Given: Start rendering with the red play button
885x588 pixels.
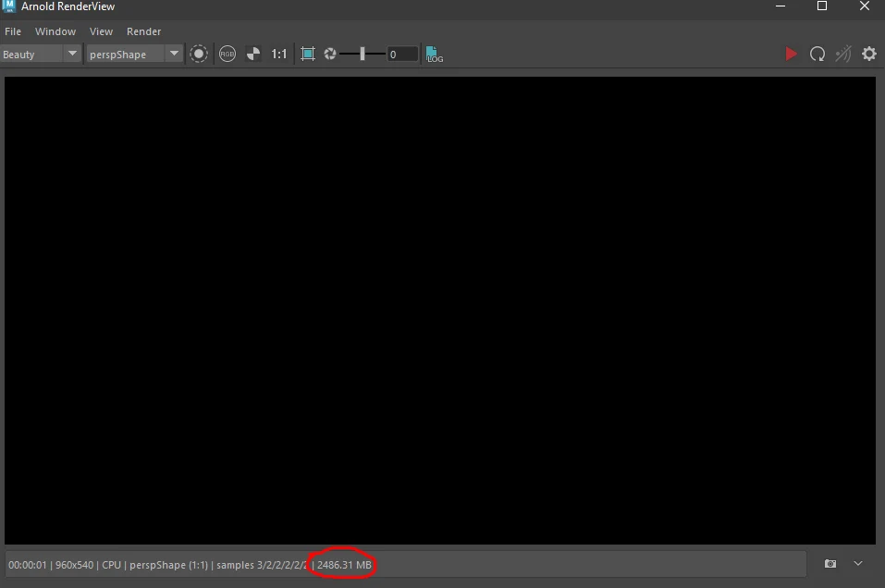Looking at the screenshot, I should (x=791, y=54).
